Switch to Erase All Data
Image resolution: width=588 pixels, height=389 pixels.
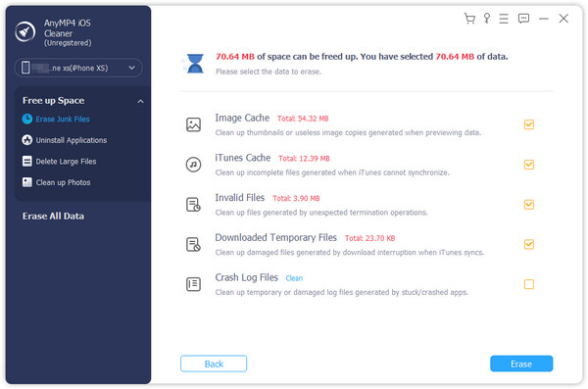coord(53,217)
